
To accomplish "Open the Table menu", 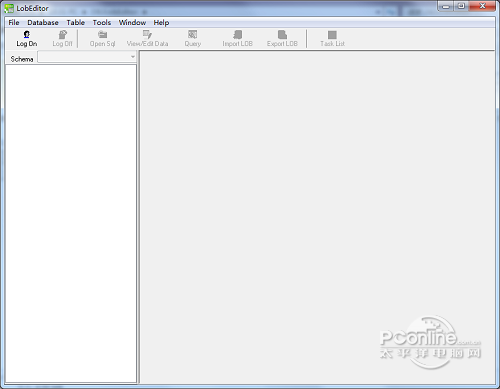I will pos(75,23).
